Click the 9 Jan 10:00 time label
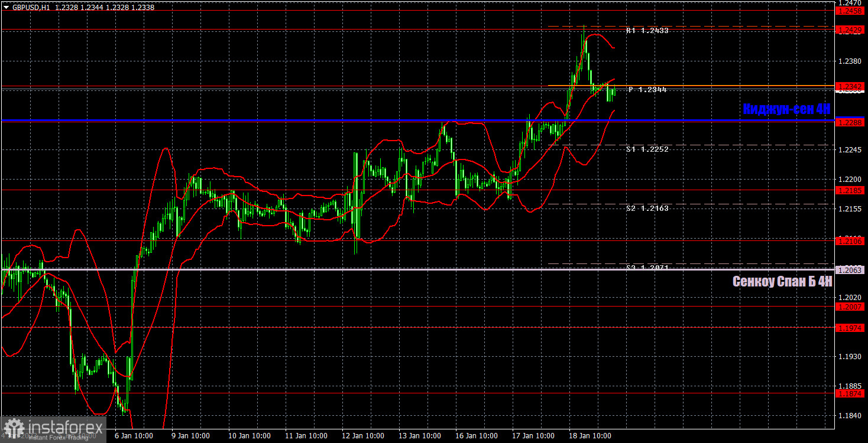The width and height of the screenshot is (868, 443). pos(189,436)
